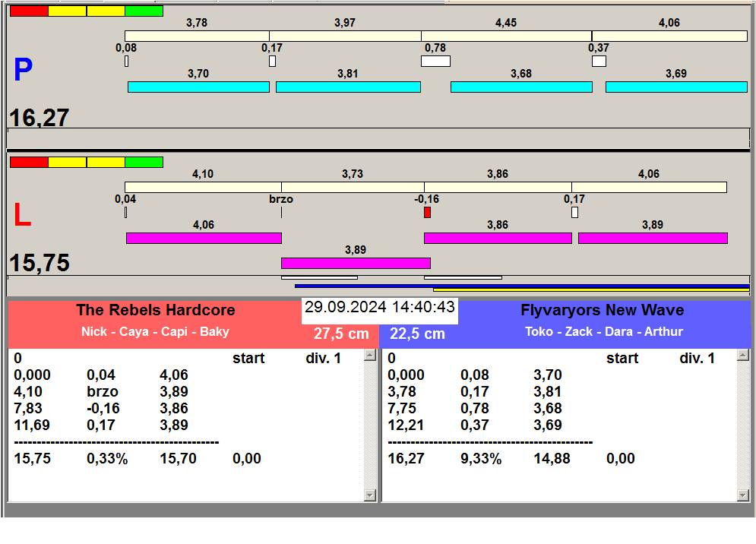Select the cream 4,45 split bar

(x=506, y=36)
